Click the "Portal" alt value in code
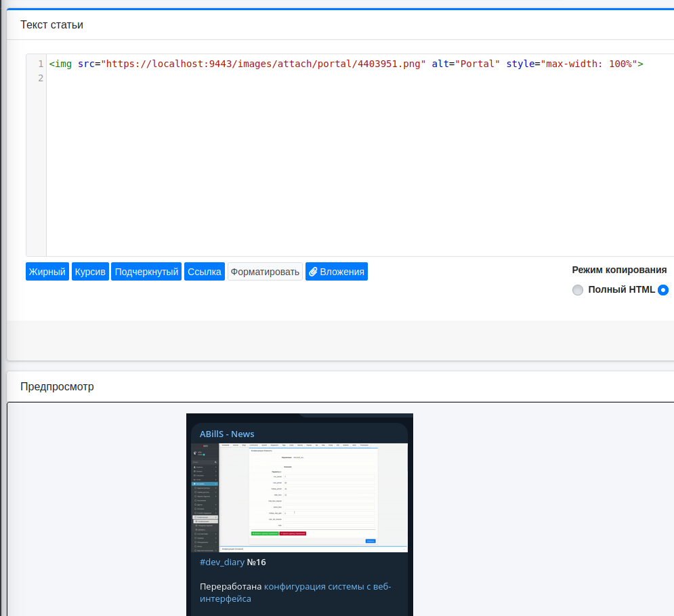Viewport: 674px width, 616px height. tap(477, 64)
